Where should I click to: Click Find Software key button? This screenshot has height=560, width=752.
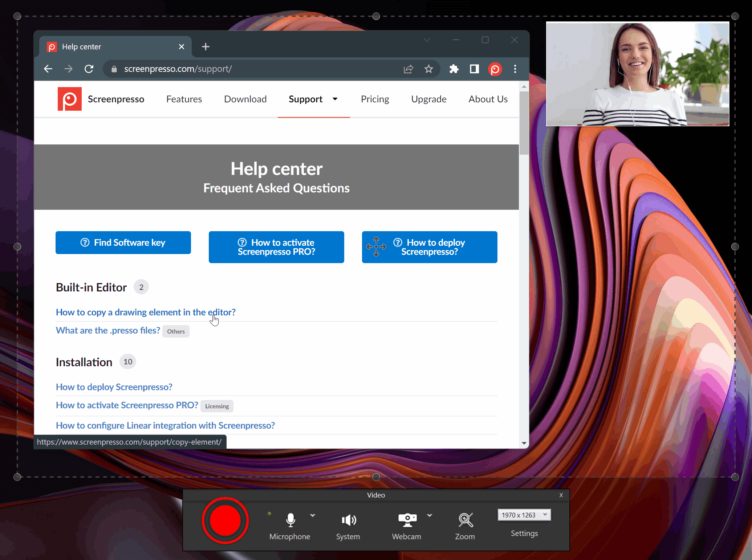click(123, 242)
